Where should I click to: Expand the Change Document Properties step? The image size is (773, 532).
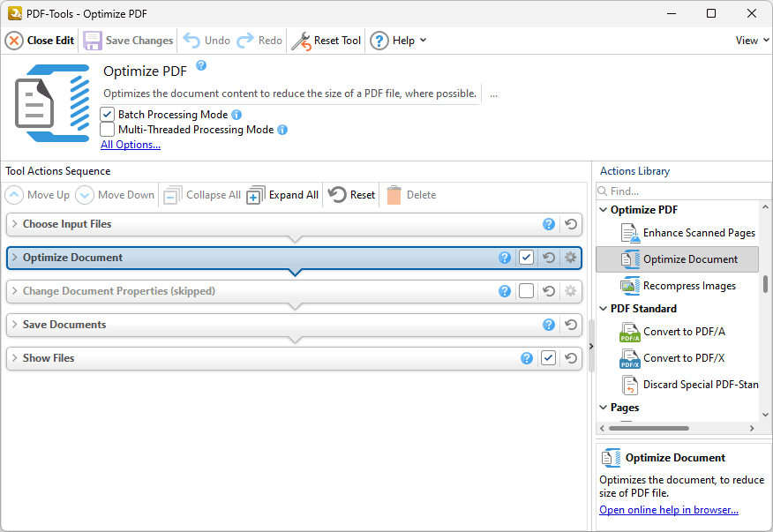pos(15,291)
